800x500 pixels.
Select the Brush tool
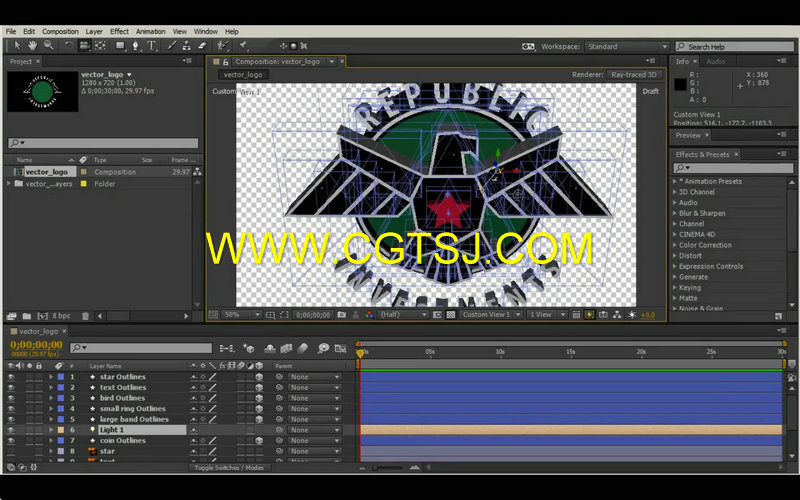tap(172, 46)
